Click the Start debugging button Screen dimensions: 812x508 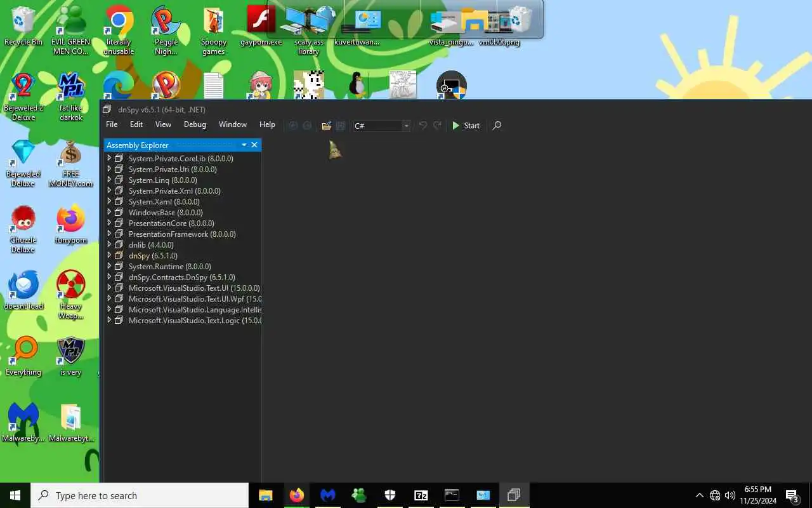click(x=466, y=126)
